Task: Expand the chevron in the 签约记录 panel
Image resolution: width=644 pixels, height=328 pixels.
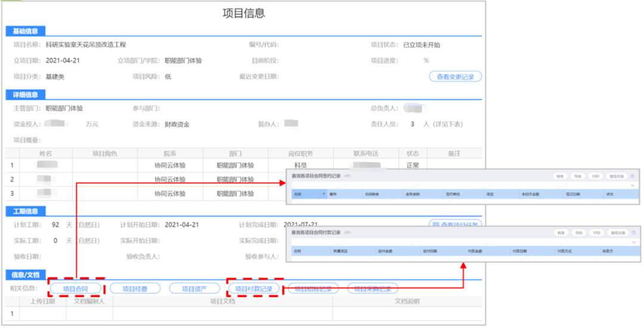Action: (x=633, y=185)
